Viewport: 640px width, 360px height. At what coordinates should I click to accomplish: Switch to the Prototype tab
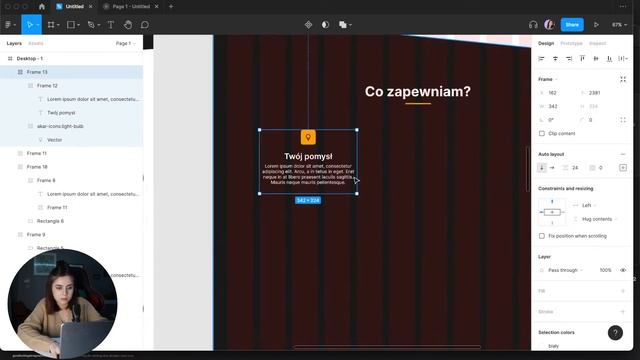point(571,43)
